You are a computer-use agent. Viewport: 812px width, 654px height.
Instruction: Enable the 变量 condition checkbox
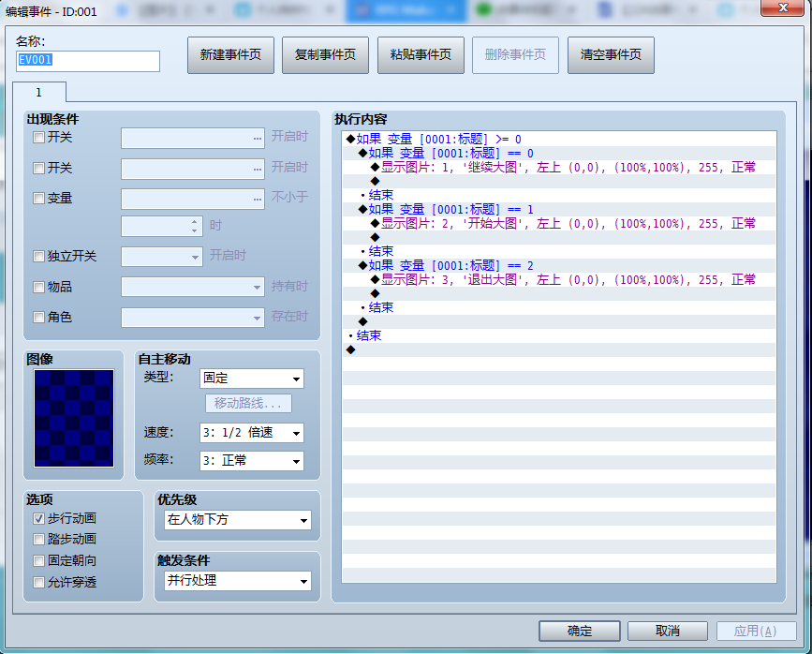click(x=38, y=198)
